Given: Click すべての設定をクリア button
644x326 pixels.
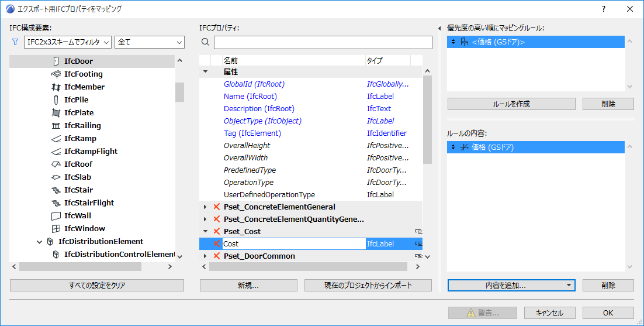Looking at the screenshot, I should click(97, 285).
